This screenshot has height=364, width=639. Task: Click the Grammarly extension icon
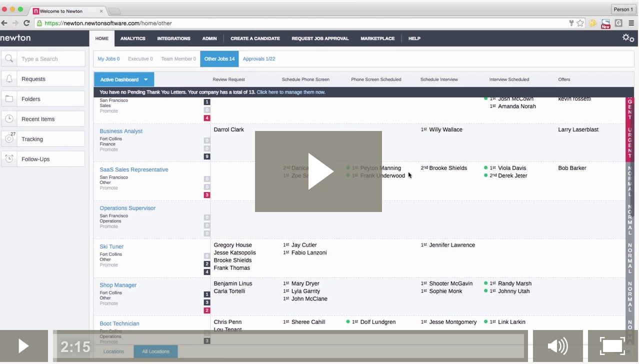pos(618,23)
